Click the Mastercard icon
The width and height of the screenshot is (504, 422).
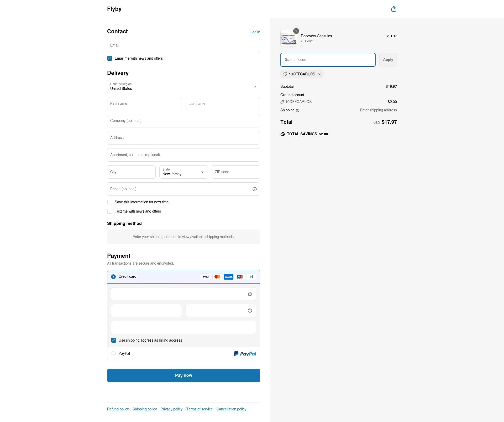tap(217, 277)
